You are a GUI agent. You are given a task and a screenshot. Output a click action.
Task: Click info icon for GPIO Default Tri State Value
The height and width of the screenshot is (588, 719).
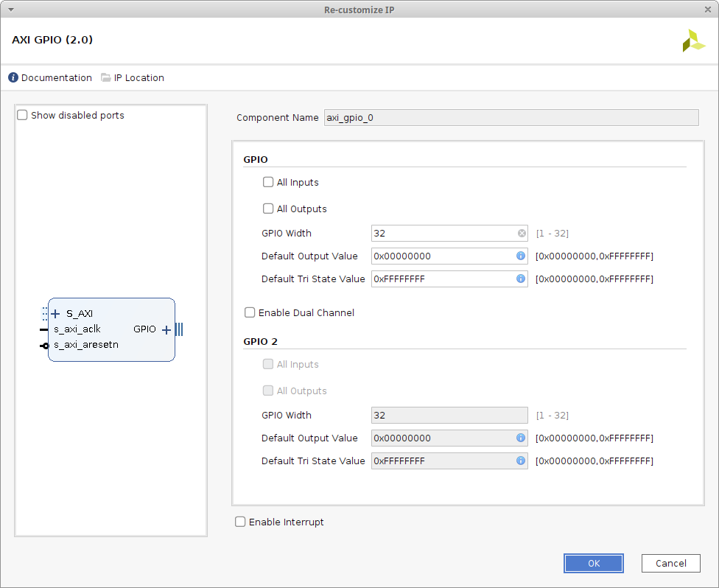point(520,279)
